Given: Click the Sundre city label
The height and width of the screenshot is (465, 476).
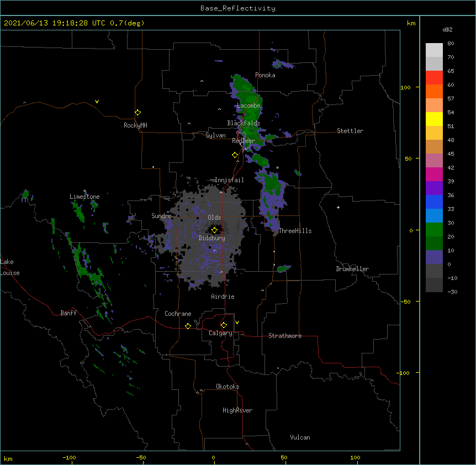Looking at the screenshot, I should click(161, 216).
